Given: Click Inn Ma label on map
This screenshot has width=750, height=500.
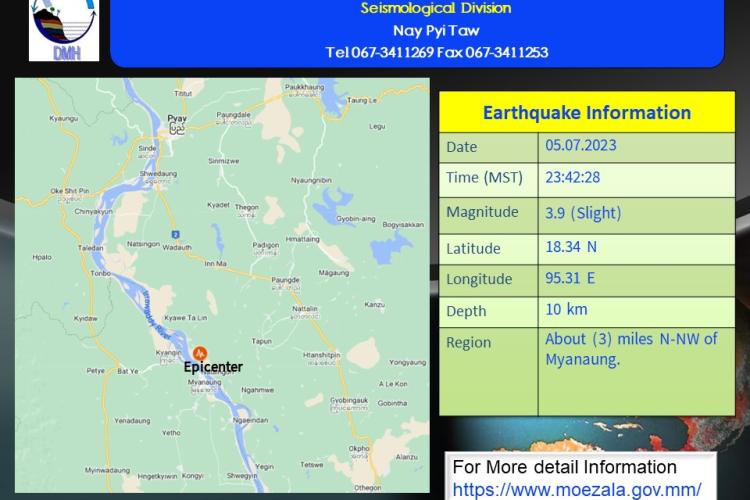Looking at the screenshot, I should coord(215,264).
